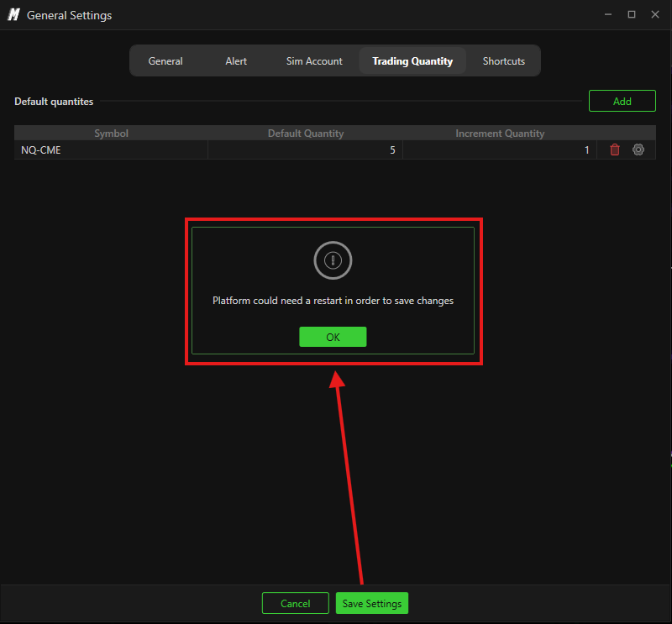Viewport: 672px width, 624px height.
Task: Maximize the General Settings window
Action: [x=632, y=14]
